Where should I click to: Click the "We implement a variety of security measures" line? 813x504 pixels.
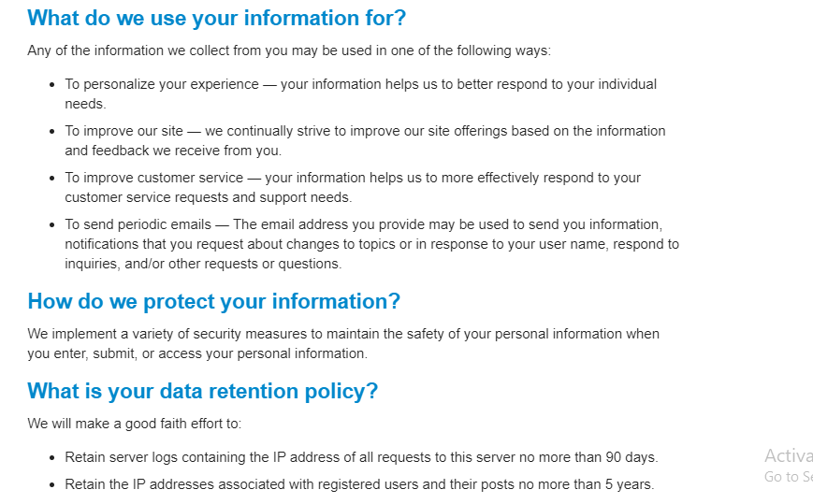point(343,334)
